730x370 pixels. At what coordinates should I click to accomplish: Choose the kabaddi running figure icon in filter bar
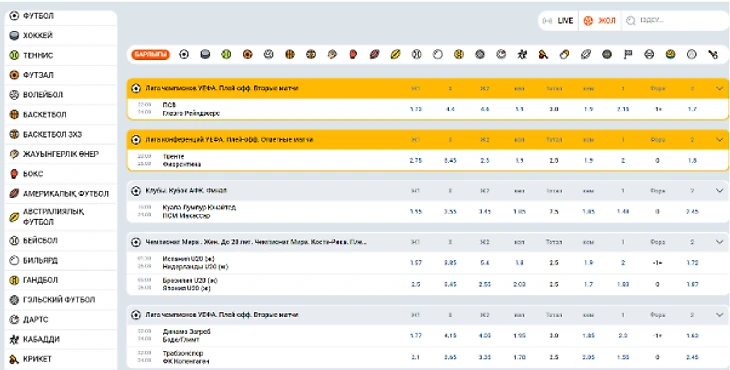coord(522,55)
